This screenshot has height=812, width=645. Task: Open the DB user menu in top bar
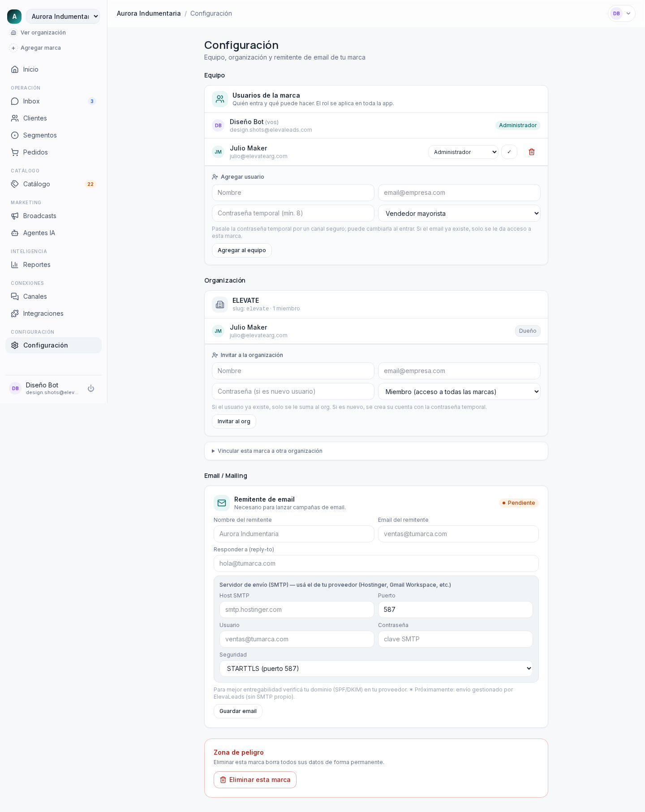(x=622, y=13)
